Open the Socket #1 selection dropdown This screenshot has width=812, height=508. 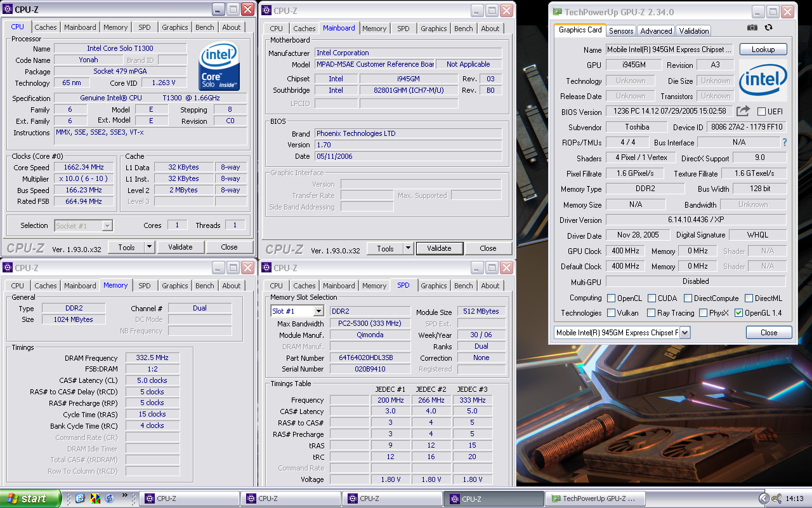click(x=107, y=225)
